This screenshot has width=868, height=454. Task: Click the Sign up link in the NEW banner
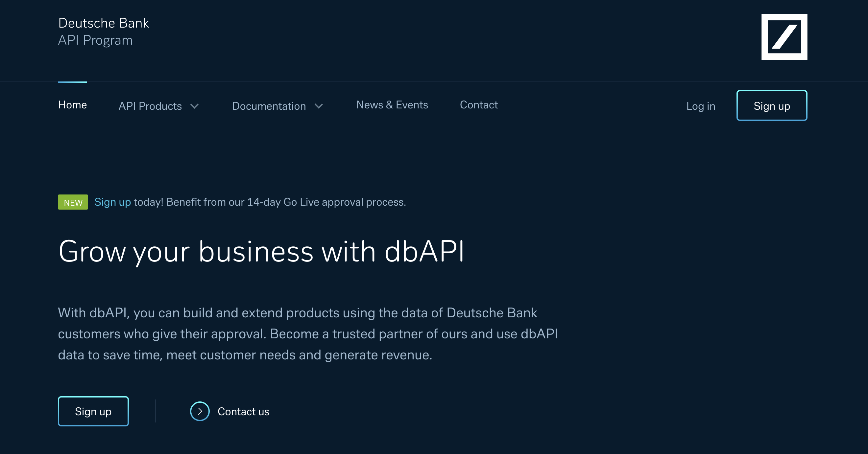click(x=112, y=202)
